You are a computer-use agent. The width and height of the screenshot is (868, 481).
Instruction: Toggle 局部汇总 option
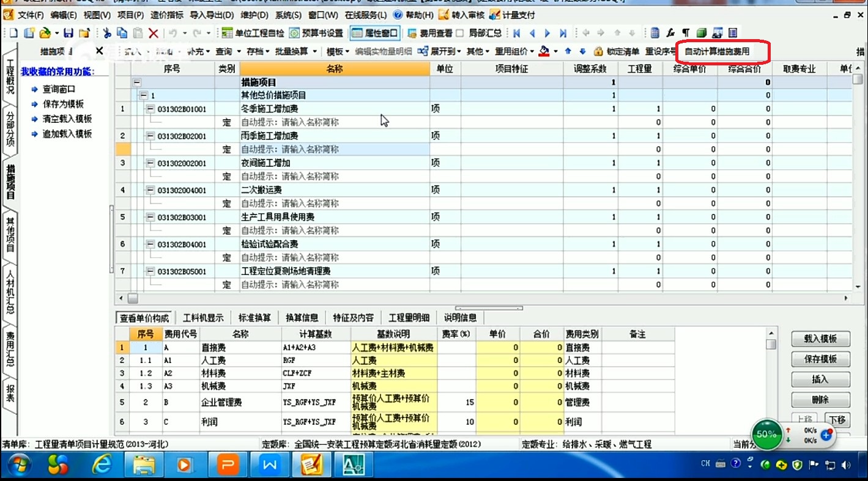point(479,33)
